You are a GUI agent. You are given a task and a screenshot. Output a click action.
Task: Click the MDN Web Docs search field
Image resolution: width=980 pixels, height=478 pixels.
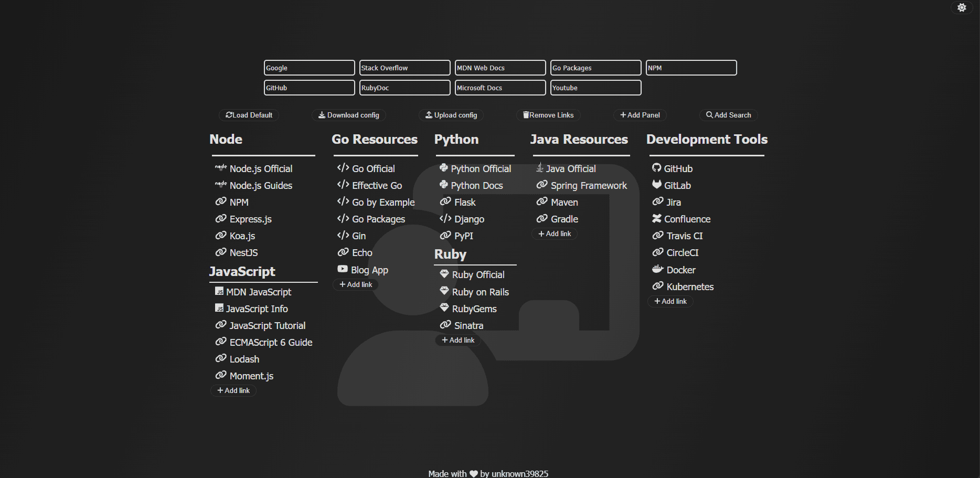500,68
